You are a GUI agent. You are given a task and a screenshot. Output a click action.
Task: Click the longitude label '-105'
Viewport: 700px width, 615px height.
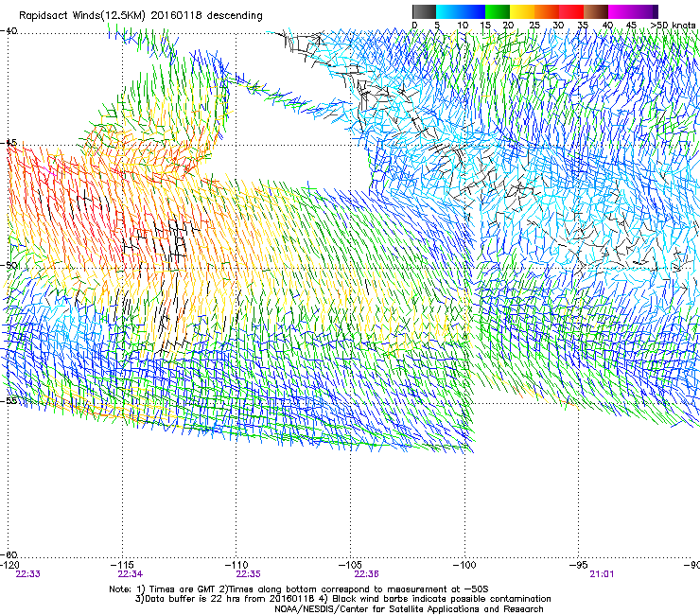pos(350,565)
